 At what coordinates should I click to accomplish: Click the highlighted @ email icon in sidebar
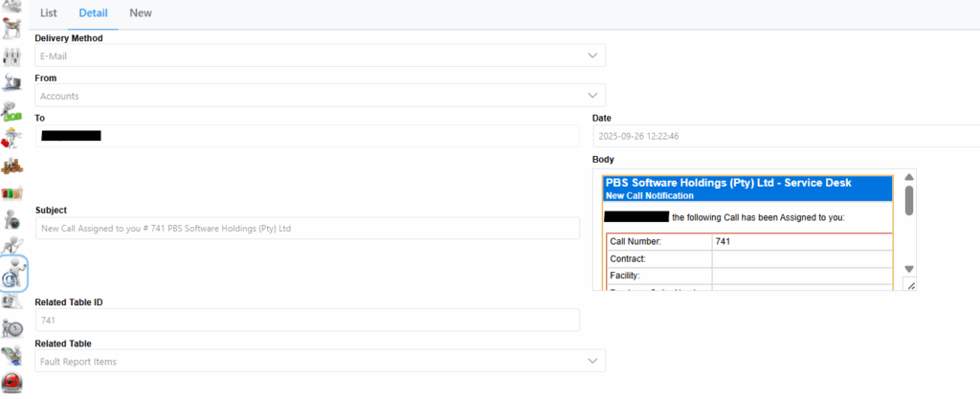13,274
